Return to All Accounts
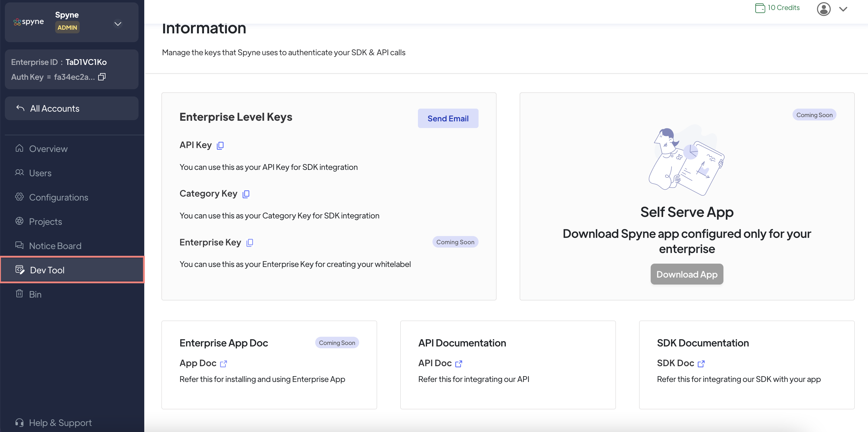The width and height of the screenshot is (868, 432). tap(55, 109)
